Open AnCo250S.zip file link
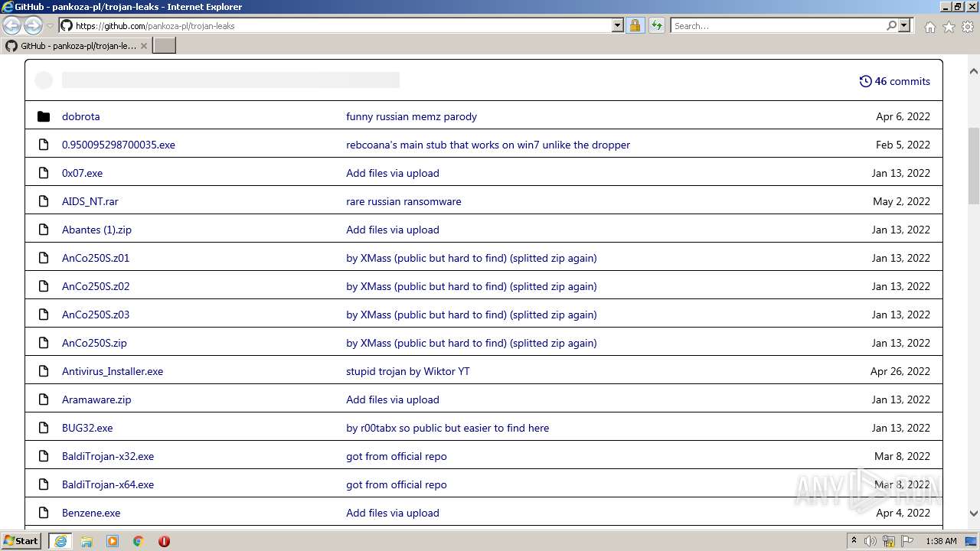The image size is (980, 551). (94, 343)
